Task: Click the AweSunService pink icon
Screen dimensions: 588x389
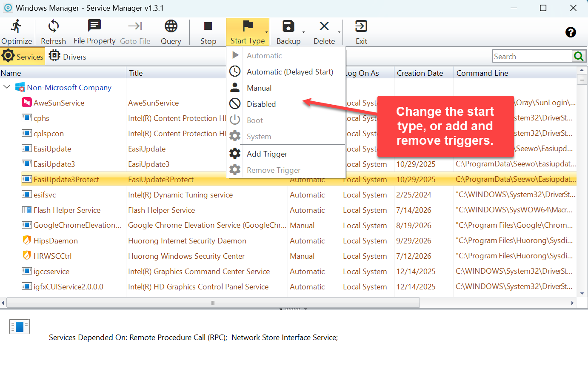Action: 27,103
